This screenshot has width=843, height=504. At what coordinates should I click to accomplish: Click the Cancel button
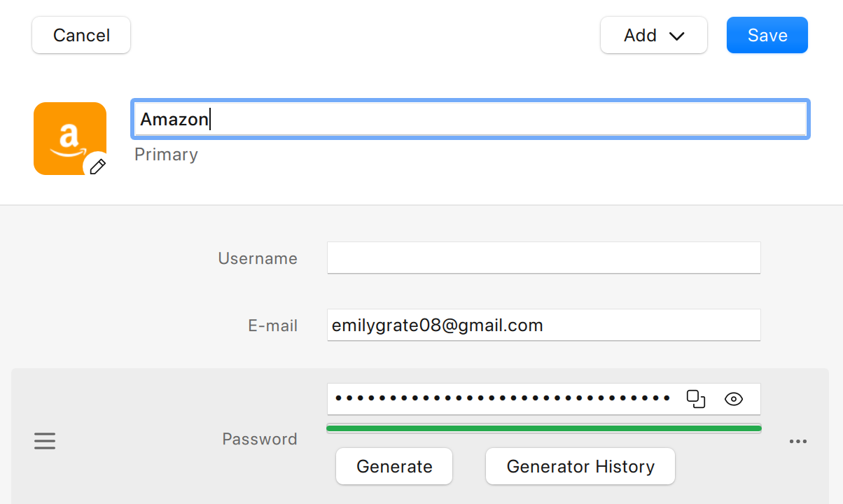81,35
